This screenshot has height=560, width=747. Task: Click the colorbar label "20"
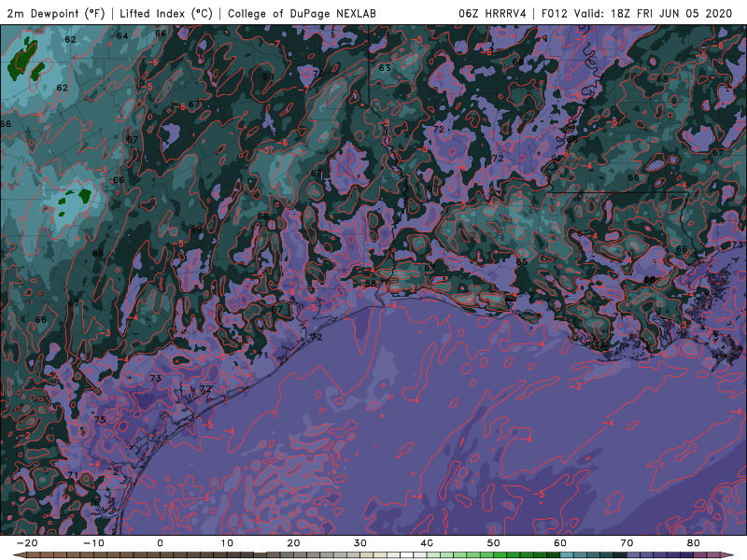tap(293, 543)
